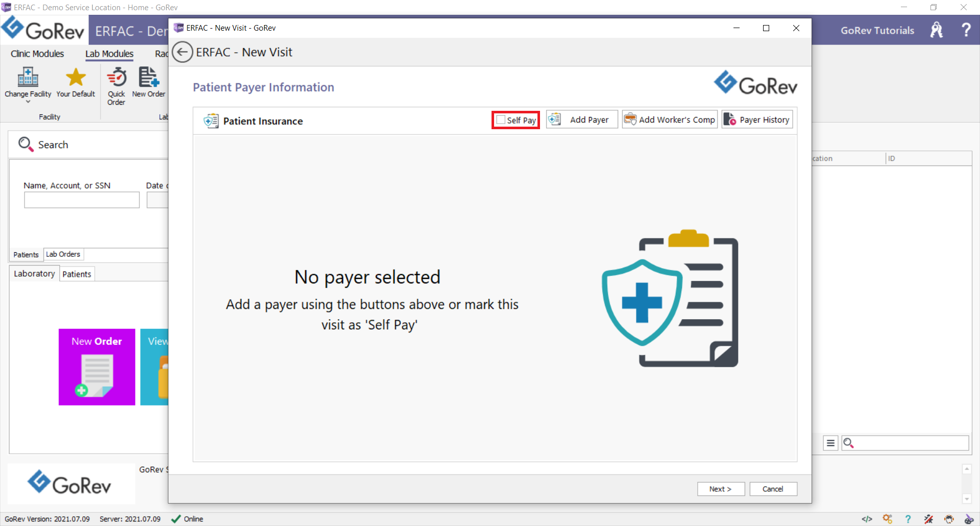The height and width of the screenshot is (526, 980).
Task: Click the blue question mark status icon
Action: [x=908, y=519]
